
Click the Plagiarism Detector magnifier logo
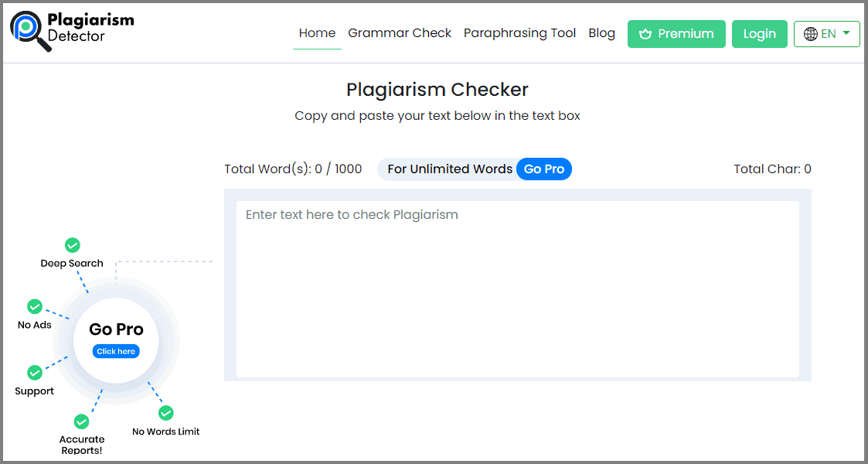point(30,32)
